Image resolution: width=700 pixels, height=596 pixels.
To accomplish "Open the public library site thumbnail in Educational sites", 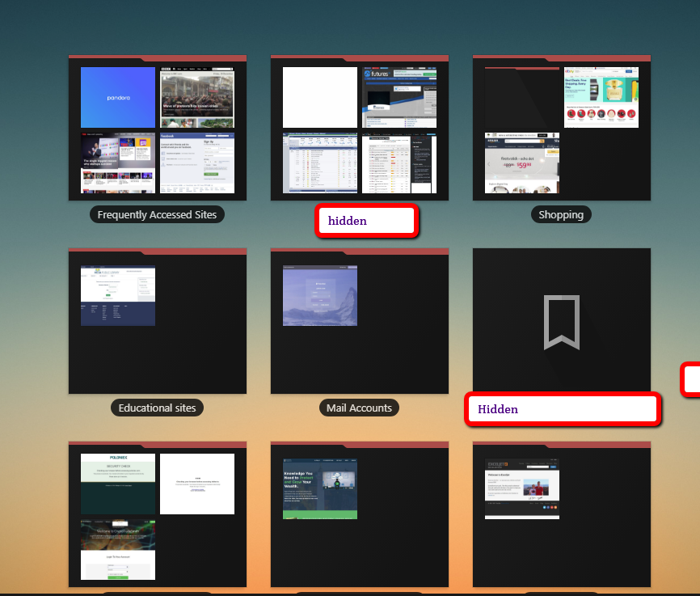I will tap(117, 296).
